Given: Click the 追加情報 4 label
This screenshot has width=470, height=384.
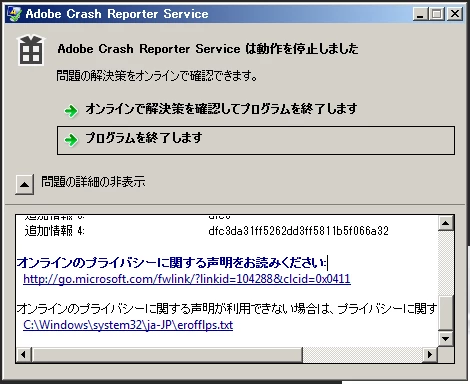Looking at the screenshot, I should click(55, 231).
